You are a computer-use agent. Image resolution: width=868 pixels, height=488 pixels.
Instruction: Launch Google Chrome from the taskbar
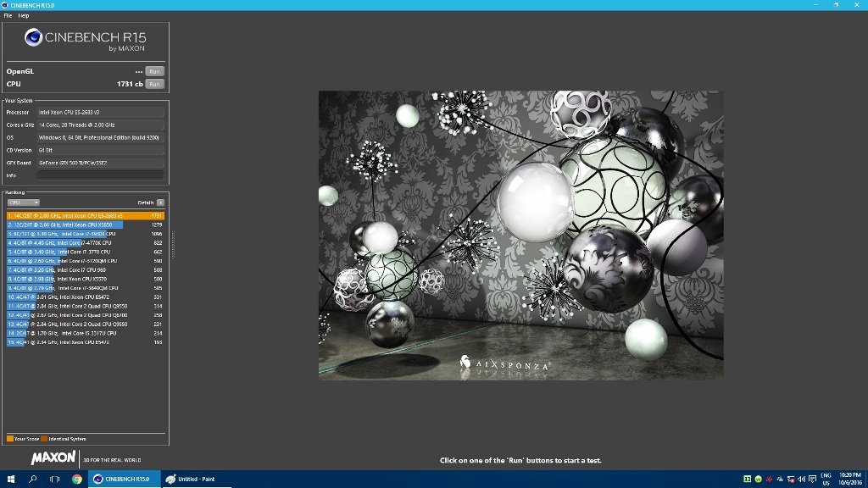click(x=77, y=479)
